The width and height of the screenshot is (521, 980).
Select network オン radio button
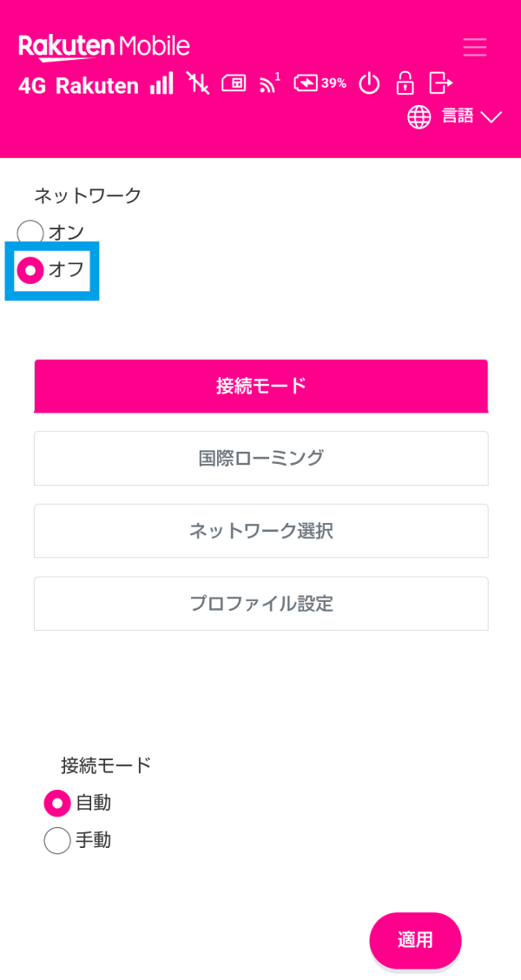pyautogui.click(x=31, y=233)
